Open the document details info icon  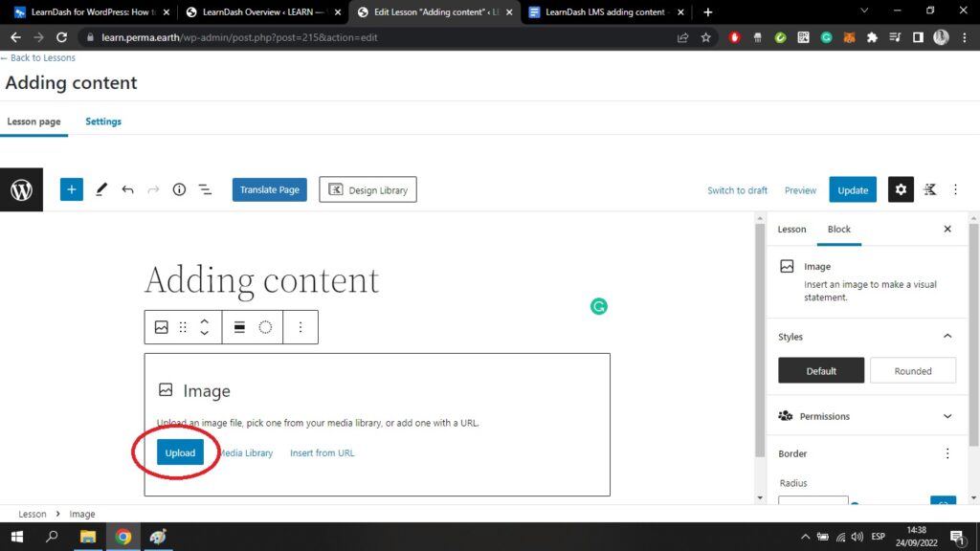179,189
